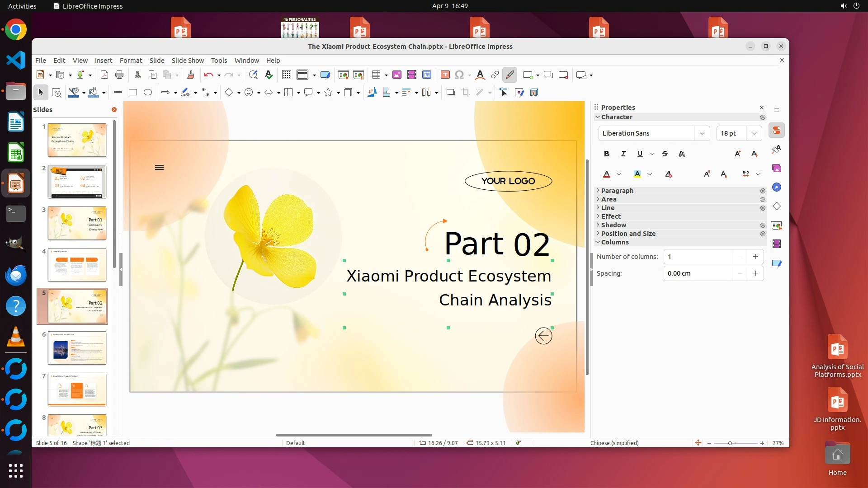Open the Format menu

click(x=131, y=60)
